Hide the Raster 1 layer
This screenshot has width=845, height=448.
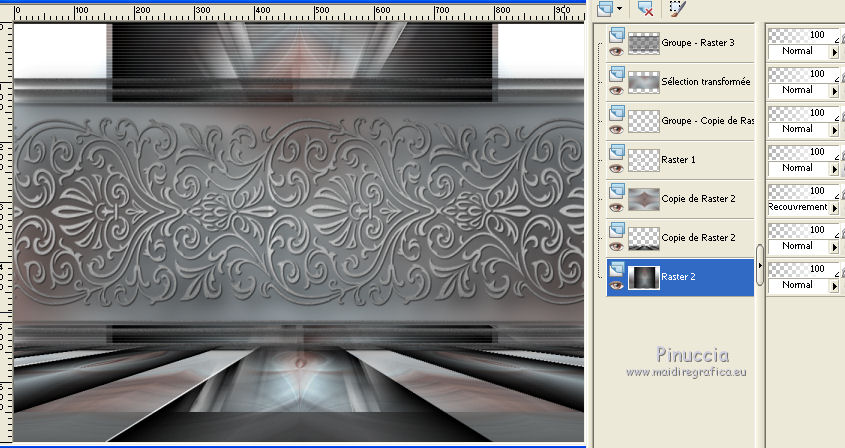pos(616,168)
